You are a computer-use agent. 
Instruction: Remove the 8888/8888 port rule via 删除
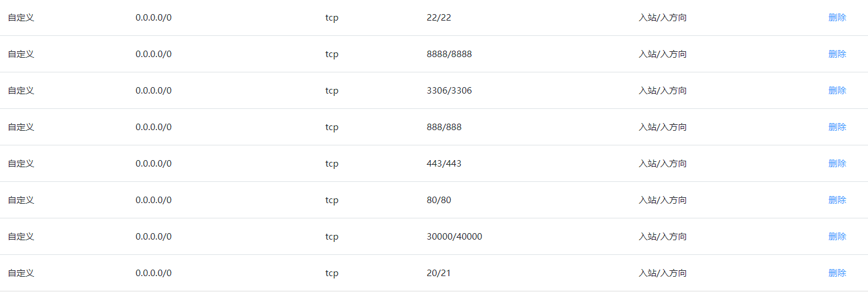[837, 54]
